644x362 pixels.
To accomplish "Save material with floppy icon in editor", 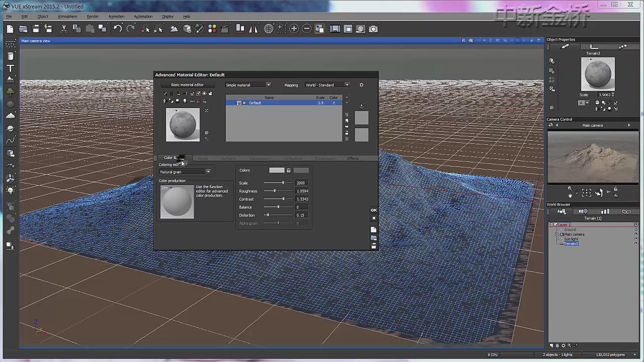I will pyautogui.click(x=374, y=245).
